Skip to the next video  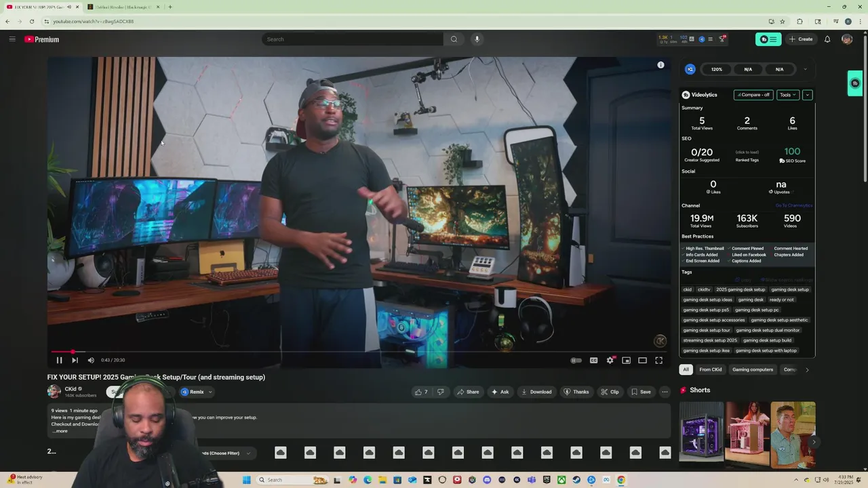tap(75, 361)
